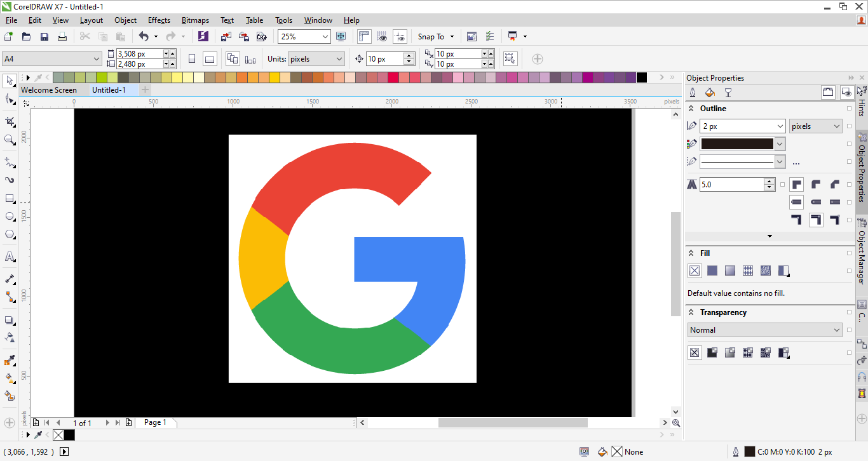Select Fountain fill type

pos(730,271)
